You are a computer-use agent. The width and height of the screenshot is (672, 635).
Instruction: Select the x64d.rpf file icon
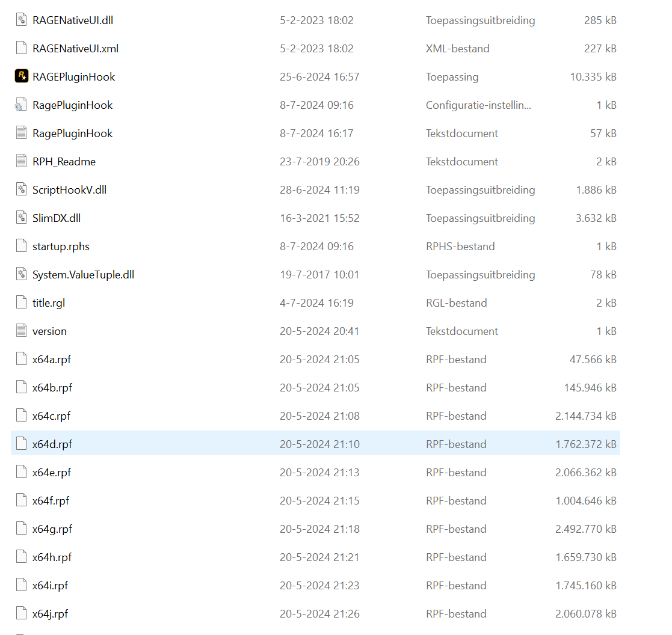click(x=22, y=444)
